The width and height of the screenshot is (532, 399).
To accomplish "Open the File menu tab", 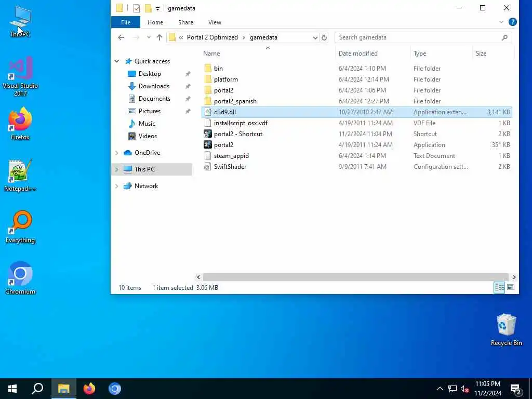I will 126,22.
